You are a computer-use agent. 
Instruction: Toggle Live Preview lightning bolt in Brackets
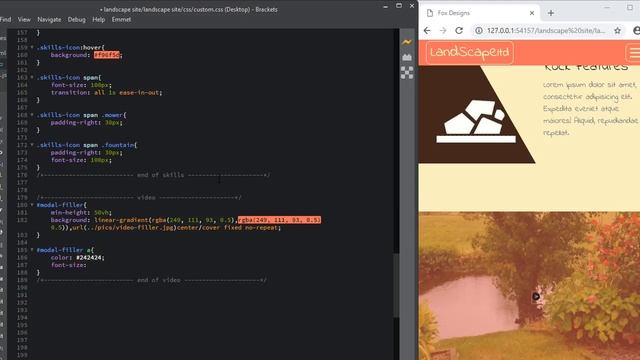[x=407, y=42]
